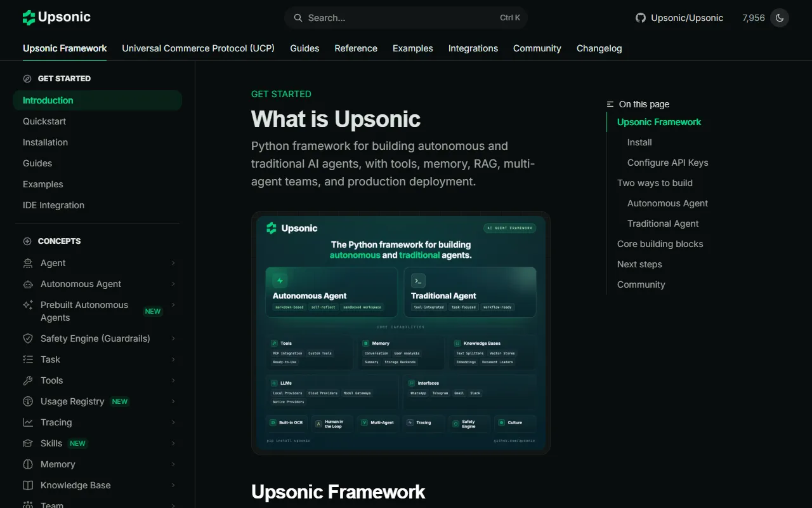This screenshot has width=812, height=508.
Task: Open the Community tab
Action: (x=537, y=48)
